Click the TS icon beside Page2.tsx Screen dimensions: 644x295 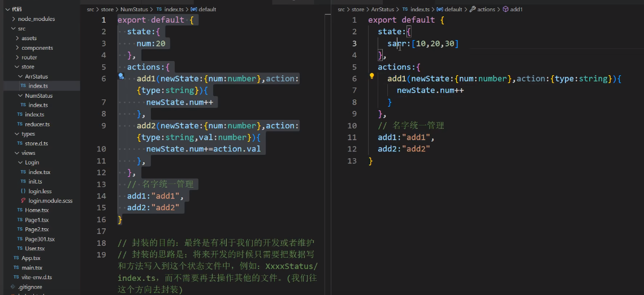pos(20,229)
